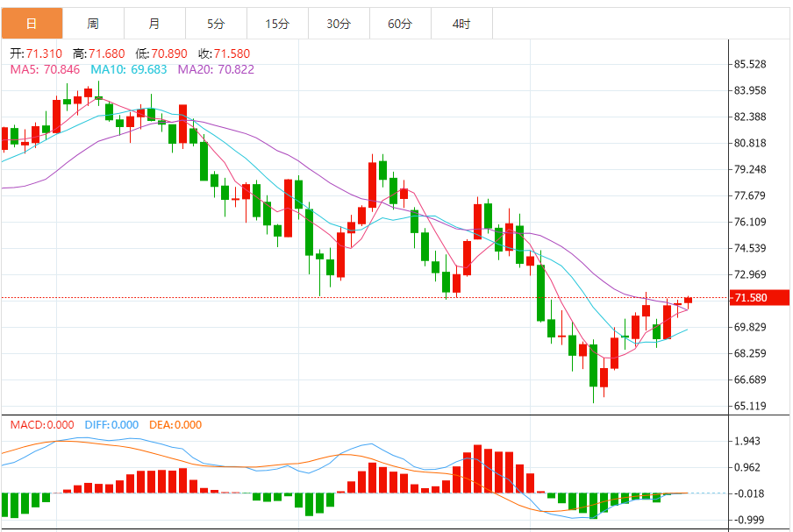
Task: Click the 82.388 price axis label
Action: [750, 117]
